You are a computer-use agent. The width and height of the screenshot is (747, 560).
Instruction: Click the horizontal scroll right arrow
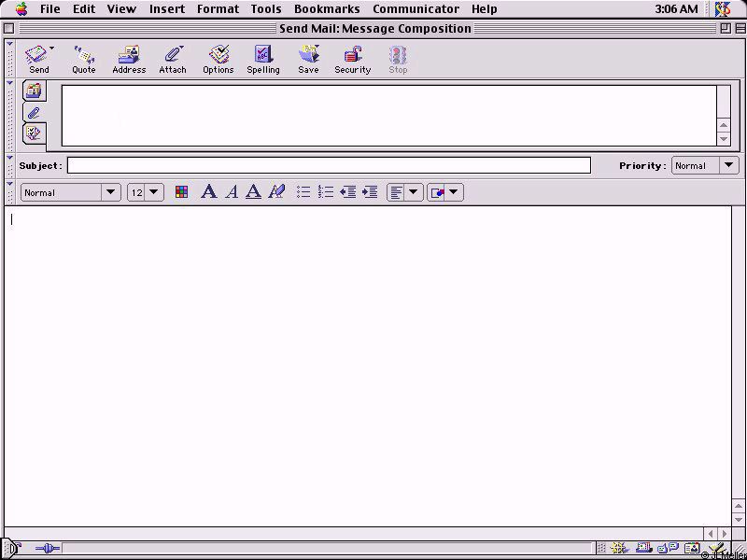[x=725, y=534]
